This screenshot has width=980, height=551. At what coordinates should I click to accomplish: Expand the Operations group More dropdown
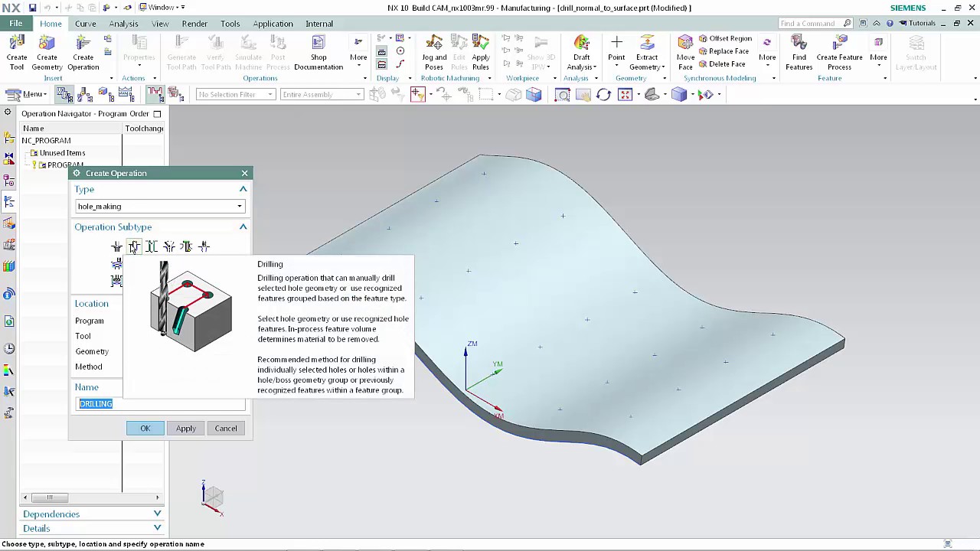pos(358,52)
